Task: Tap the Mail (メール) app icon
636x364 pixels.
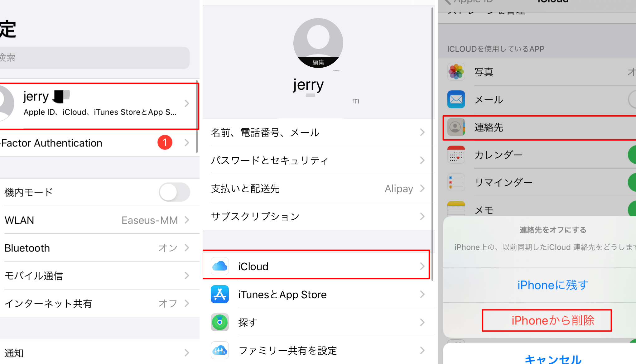Action: coord(456,99)
